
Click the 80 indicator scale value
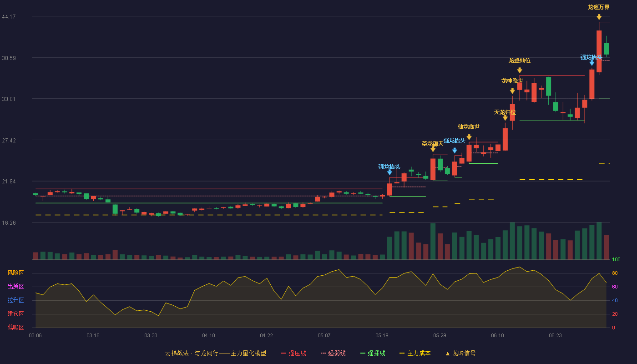click(615, 273)
